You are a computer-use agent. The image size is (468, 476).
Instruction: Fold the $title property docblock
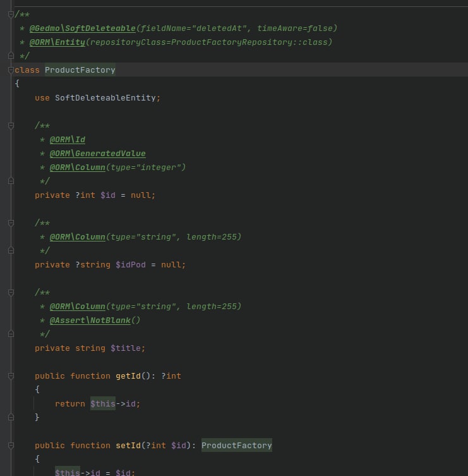[x=11, y=293]
